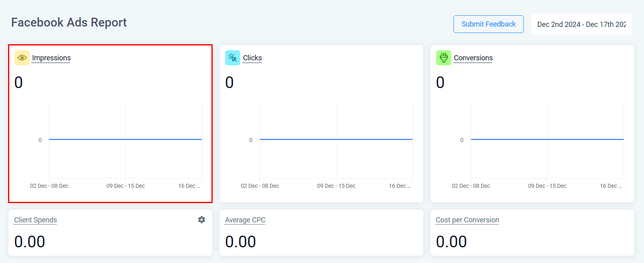The image size is (644, 263).
Task: Click the Client Spends label
Action: point(35,220)
